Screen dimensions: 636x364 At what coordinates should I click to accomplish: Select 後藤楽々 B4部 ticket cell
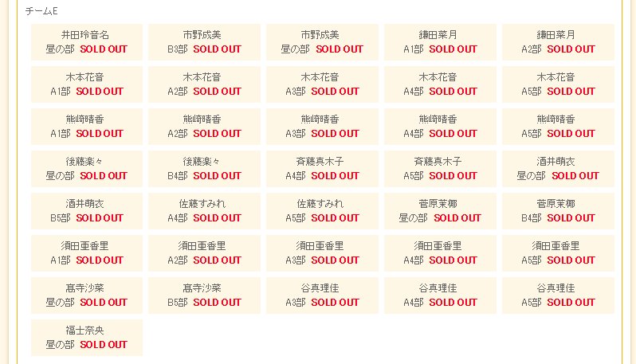pyautogui.click(x=204, y=169)
